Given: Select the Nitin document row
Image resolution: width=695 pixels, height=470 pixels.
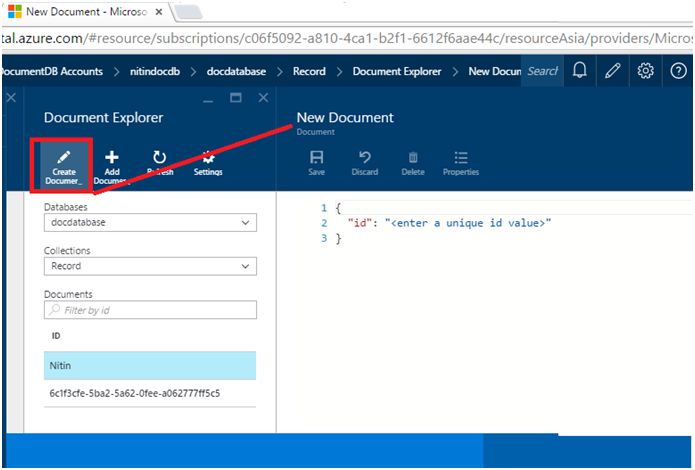Looking at the screenshot, I should (x=150, y=366).
